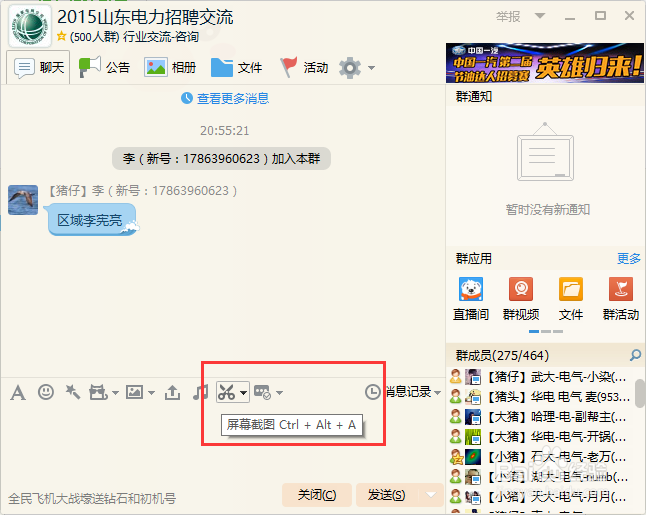The image size is (646, 515).
Task: Click 全民飞机大战壕送钻石和初机号 ad text
Action: click(92, 499)
